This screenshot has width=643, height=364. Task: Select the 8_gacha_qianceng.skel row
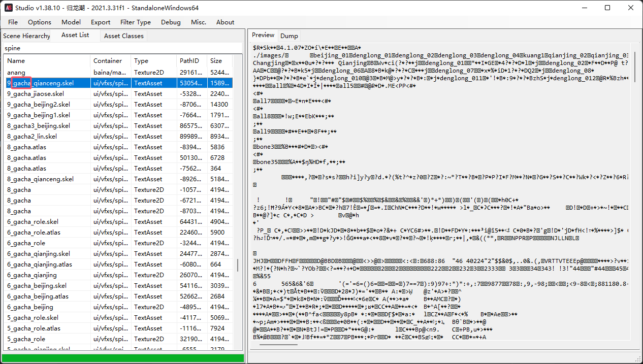tap(119, 179)
